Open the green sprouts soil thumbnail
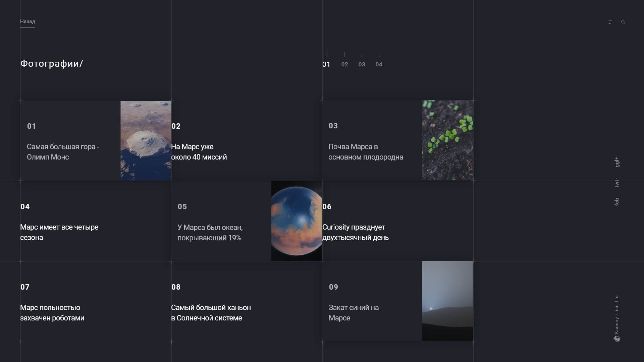 point(447,140)
